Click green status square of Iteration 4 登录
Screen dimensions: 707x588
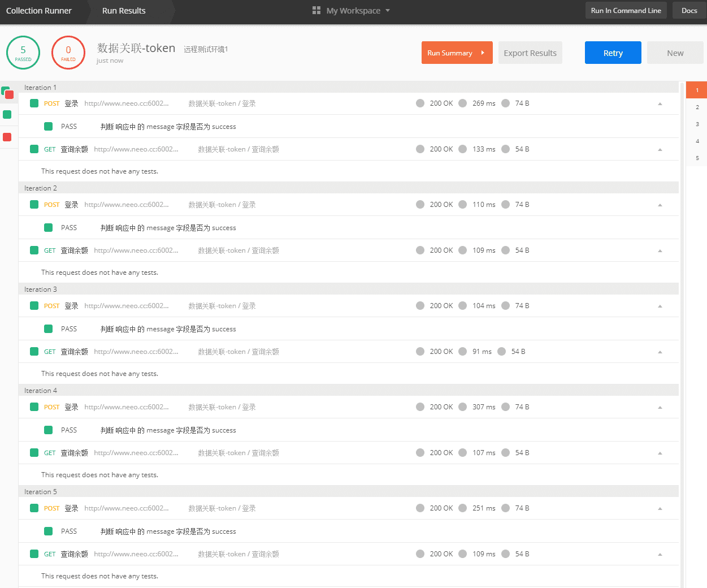pyautogui.click(x=34, y=407)
